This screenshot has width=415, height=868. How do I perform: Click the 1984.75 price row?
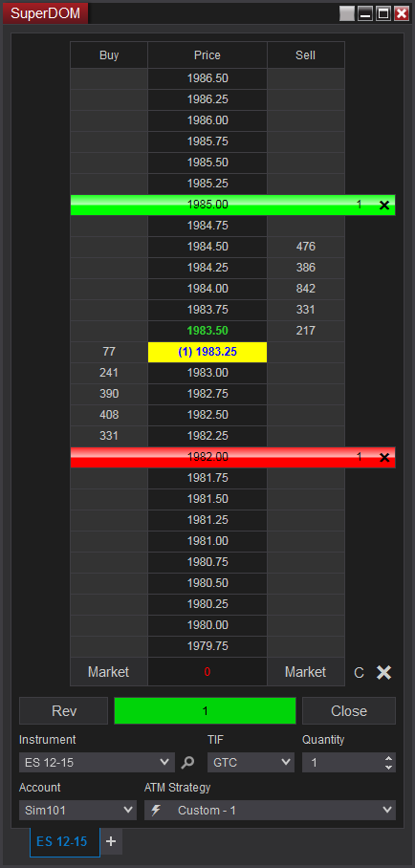207,226
